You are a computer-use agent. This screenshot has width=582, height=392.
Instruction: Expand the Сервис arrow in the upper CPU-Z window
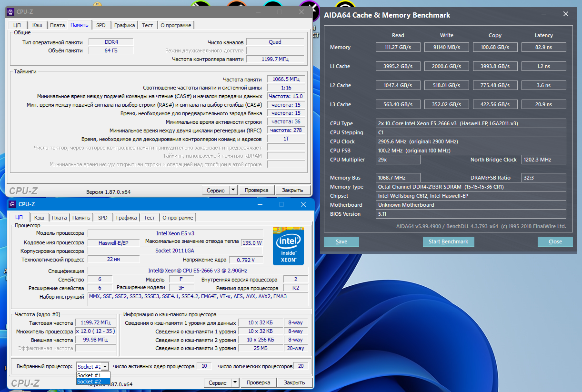coord(233,190)
